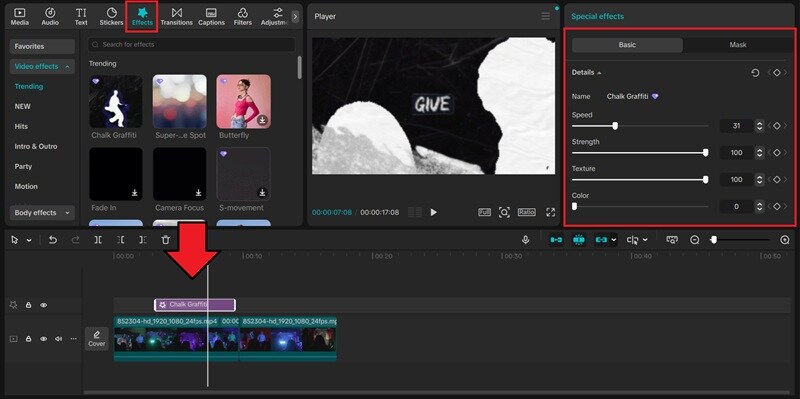Image resolution: width=800 pixels, height=399 pixels.
Task: Collapse the Video effects category
Action: (x=42, y=66)
